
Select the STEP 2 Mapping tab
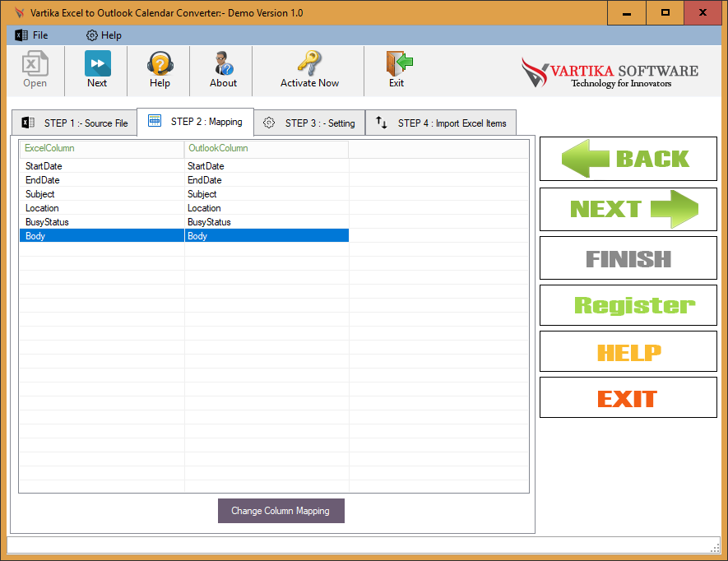196,122
